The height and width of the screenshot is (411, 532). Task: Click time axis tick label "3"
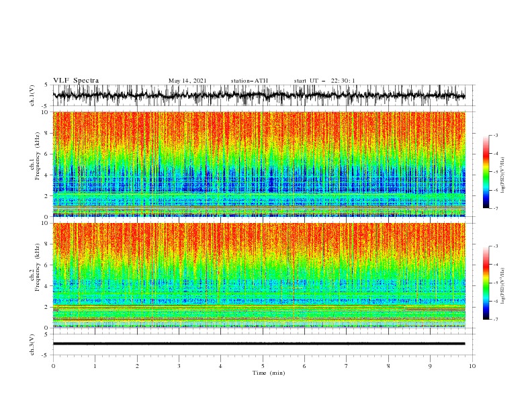(179, 366)
